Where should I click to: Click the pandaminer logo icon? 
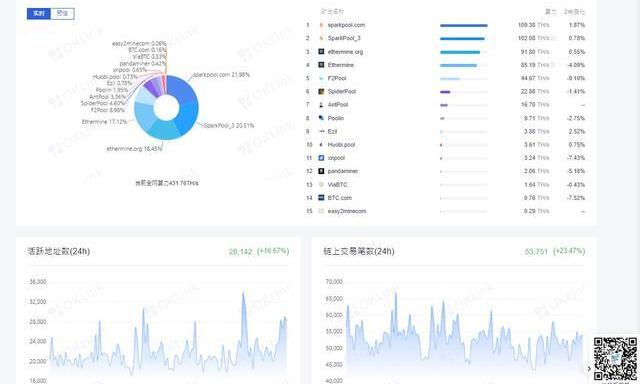(x=321, y=171)
